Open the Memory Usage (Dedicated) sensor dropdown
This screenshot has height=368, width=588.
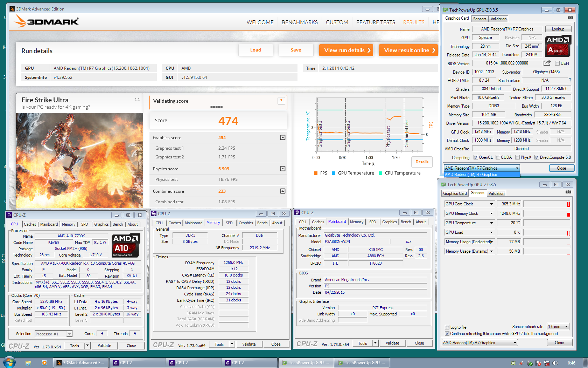pyautogui.click(x=491, y=242)
